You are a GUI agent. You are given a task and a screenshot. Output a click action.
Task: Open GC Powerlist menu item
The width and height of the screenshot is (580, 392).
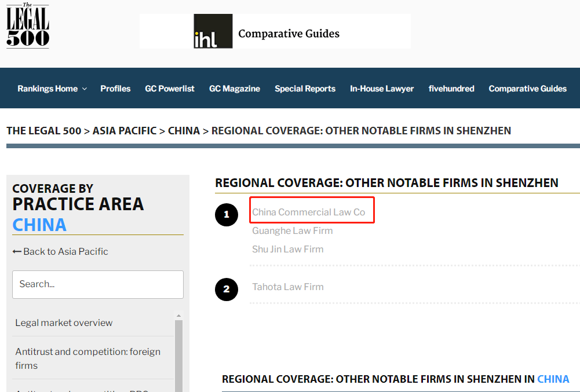tap(169, 89)
